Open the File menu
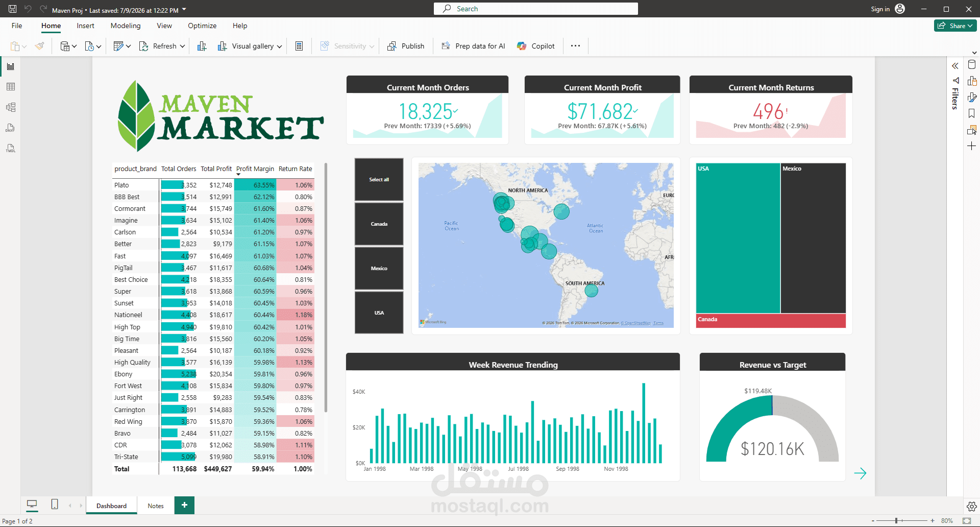The height and width of the screenshot is (527, 980). pyautogui.click(x=17, y=26)
